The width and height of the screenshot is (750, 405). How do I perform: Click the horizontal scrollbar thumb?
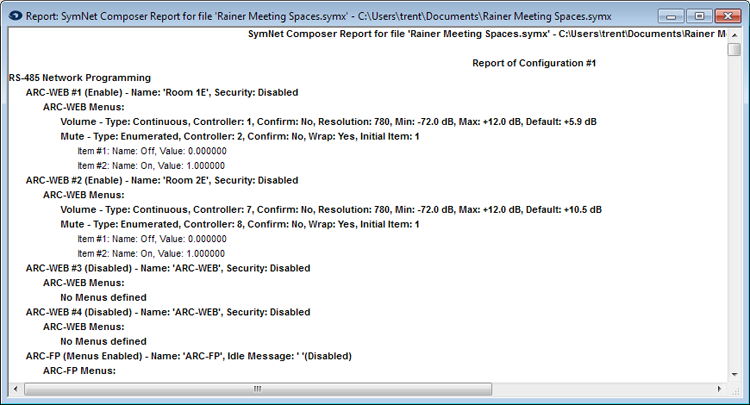[x=258, y=389]
